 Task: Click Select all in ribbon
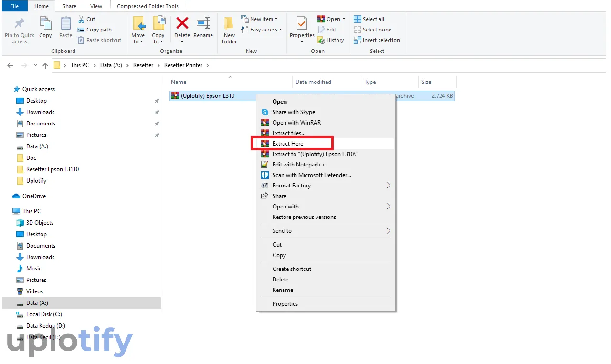click(369, 19)
